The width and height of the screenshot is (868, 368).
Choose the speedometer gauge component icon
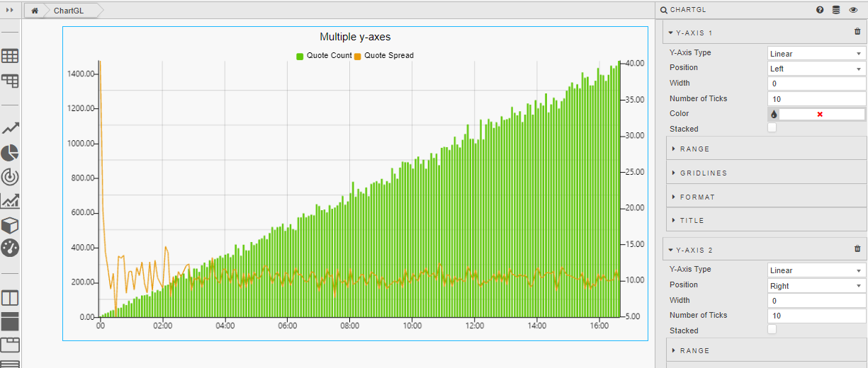pyautogui.click(x=10, y=248)
